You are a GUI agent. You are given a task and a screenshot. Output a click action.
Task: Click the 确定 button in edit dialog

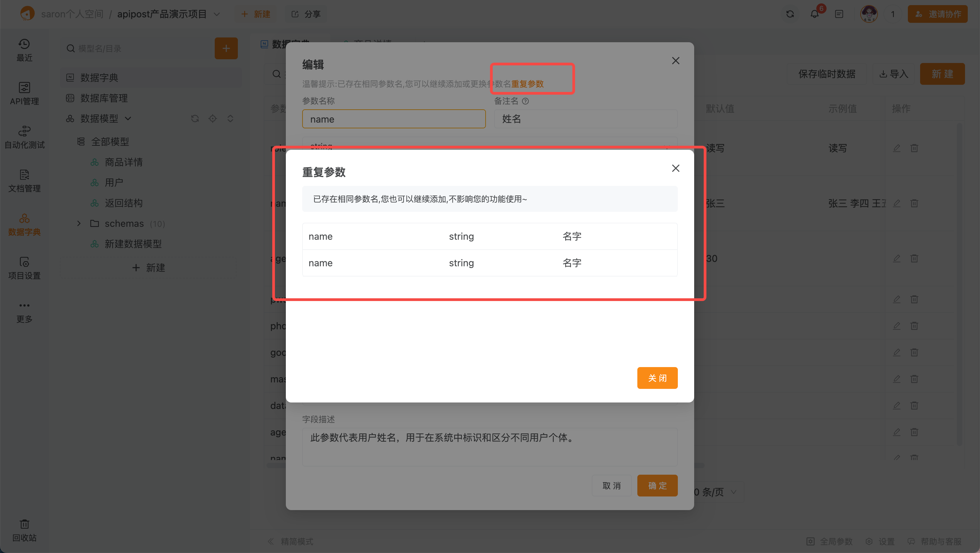pos(657,485)
